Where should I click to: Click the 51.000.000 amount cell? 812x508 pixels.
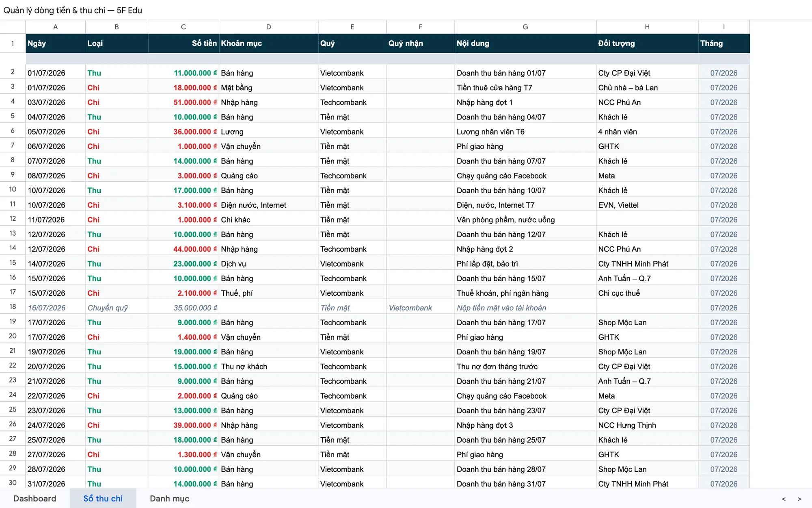tap(184, 102)
